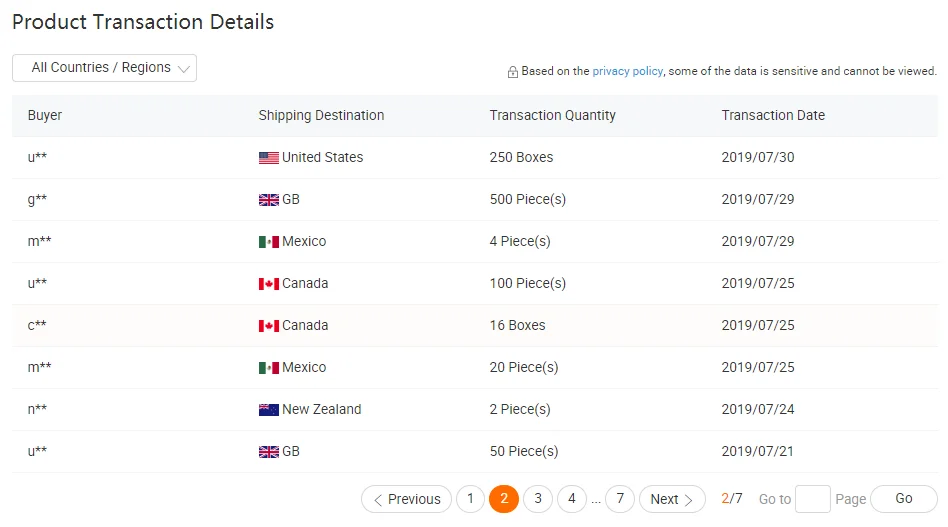Image resolution: width=948 pixels, height=527 pixels.
Task: Go to page 3
Action: 538,499
